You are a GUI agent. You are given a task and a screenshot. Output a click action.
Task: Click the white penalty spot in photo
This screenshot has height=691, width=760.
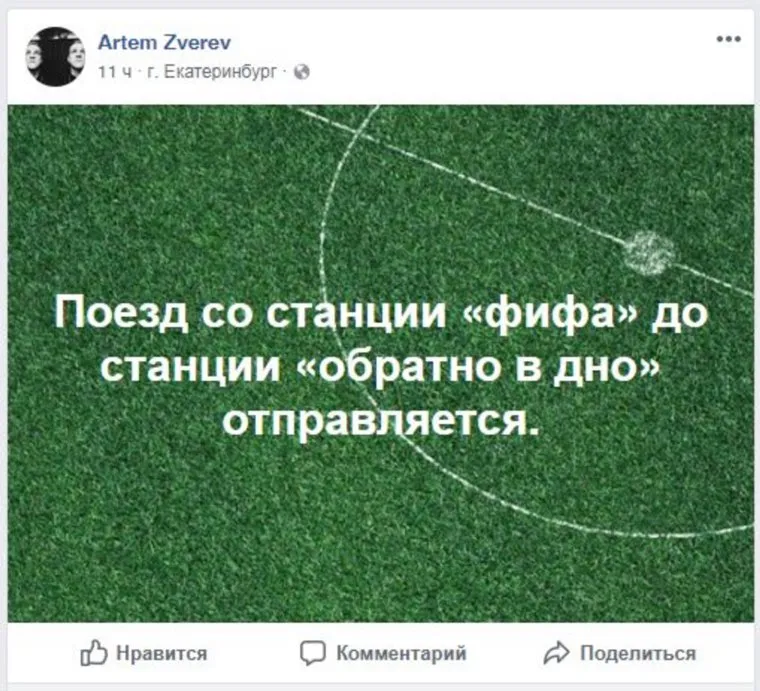(x=649, y=252)
